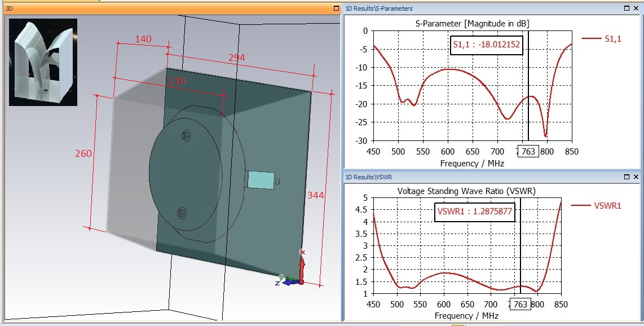Click the 260 dimension label
The width and height of the screenshot is (644, 326).
83,153
